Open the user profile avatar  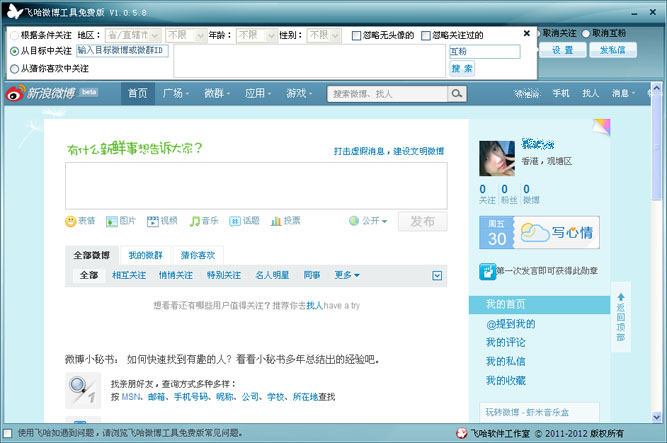tap(497, 158)
